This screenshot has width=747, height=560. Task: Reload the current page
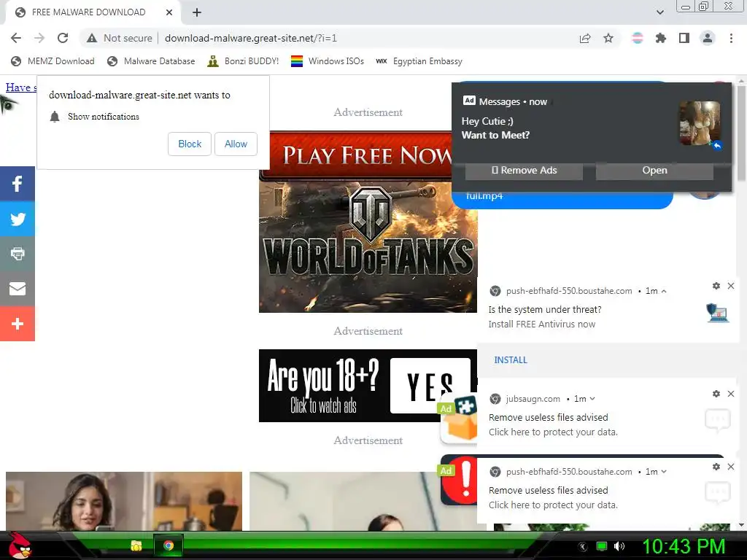click(x=63, y=38)
